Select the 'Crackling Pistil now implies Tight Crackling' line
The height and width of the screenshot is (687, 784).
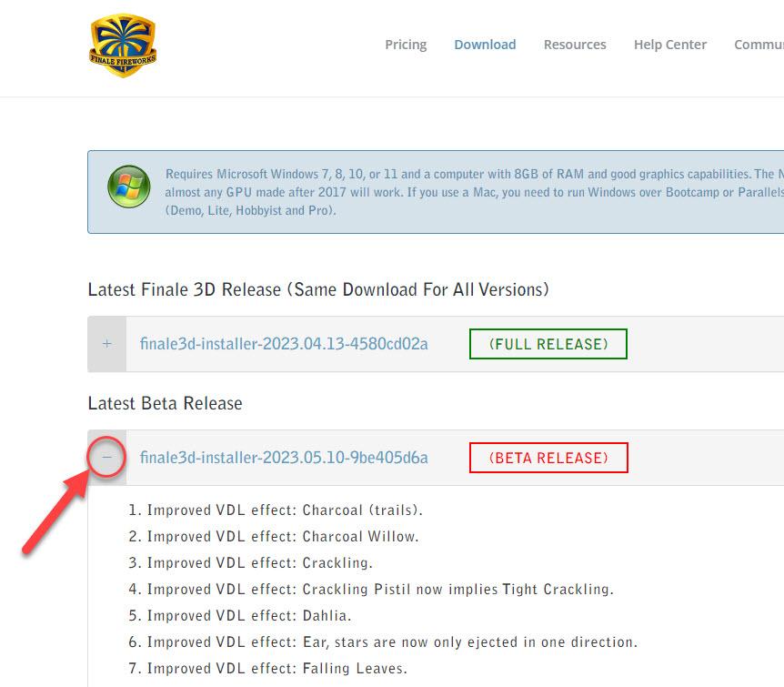(x=371, y=589)
